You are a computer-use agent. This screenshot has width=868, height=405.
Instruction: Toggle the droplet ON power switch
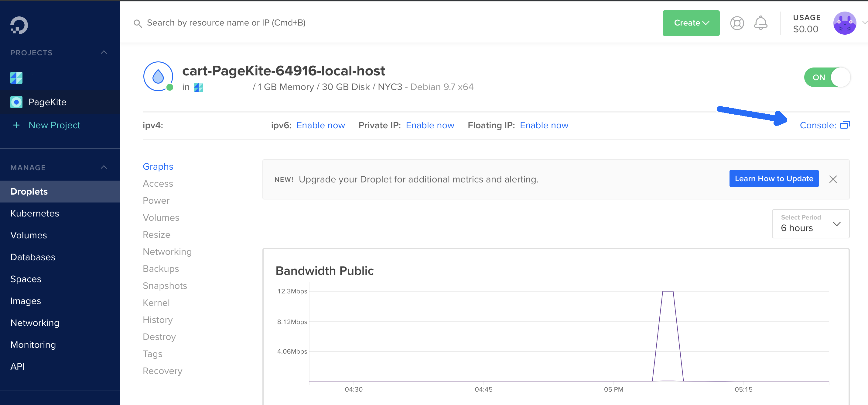click(x=827, y=77)
